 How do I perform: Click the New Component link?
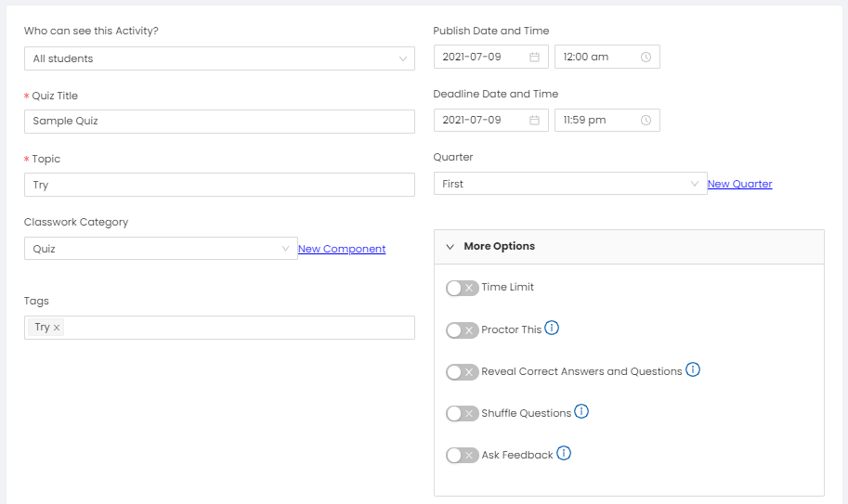pyautogui.click(x=342, y=249)
